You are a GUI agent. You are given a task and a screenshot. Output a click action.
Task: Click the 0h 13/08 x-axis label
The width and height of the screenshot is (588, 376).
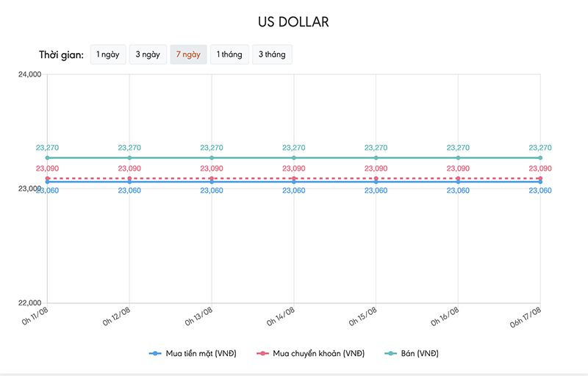pyautogui.click(x=200, y=315)
